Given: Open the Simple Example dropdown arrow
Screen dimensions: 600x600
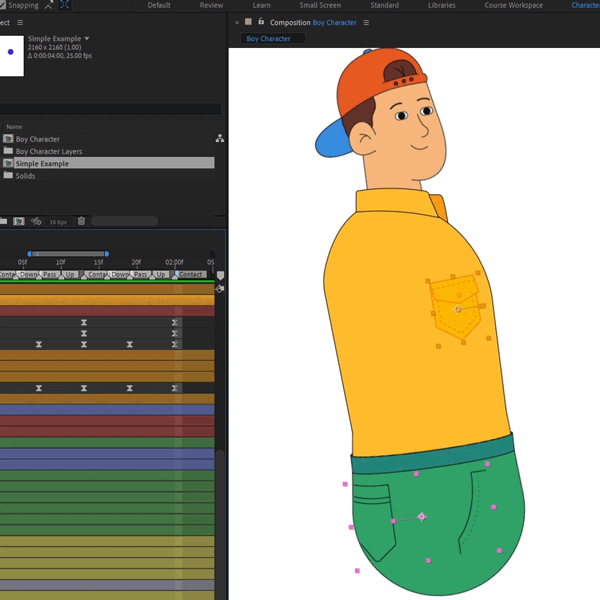Looking at the screenshot, I should [87, 39].
